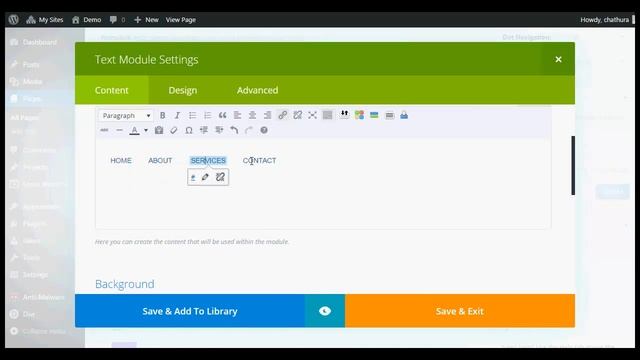The height and width of the screenshot is (360, 640).
Task: Click the ABOUT text in editor
Action: [x=160, y=160]
